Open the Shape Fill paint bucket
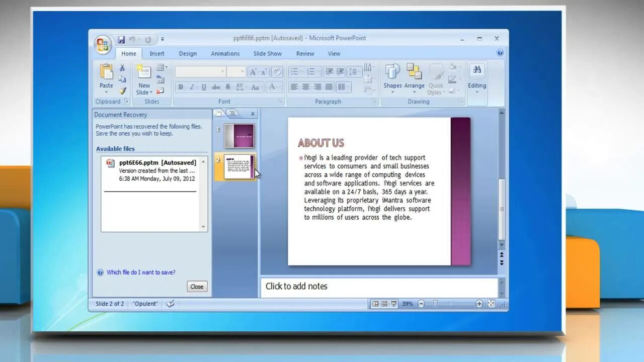644x362 pixels. (x=453, y=67)
